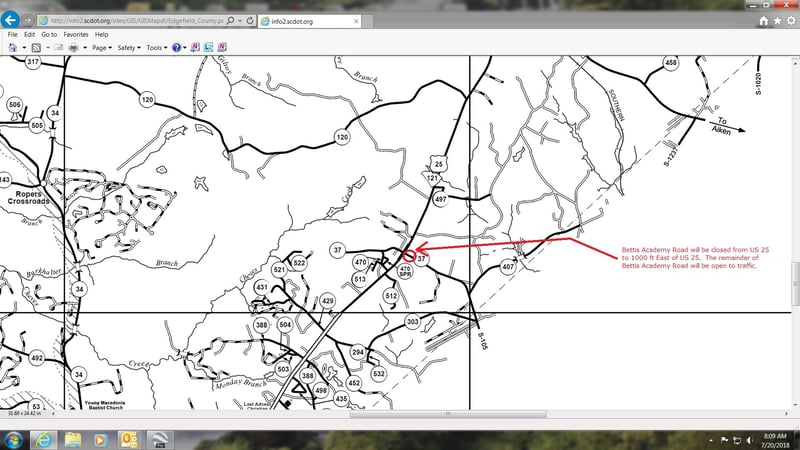The image size is (800, 450).
Task: Click the Windows Start button
Action: pyautogui.click(x=13, y=440)
